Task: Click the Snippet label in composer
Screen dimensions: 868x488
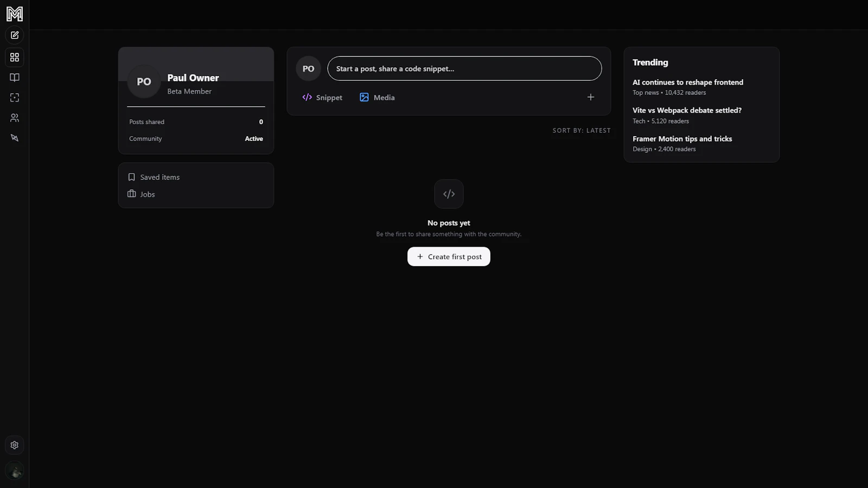Action: click(329, 98)
